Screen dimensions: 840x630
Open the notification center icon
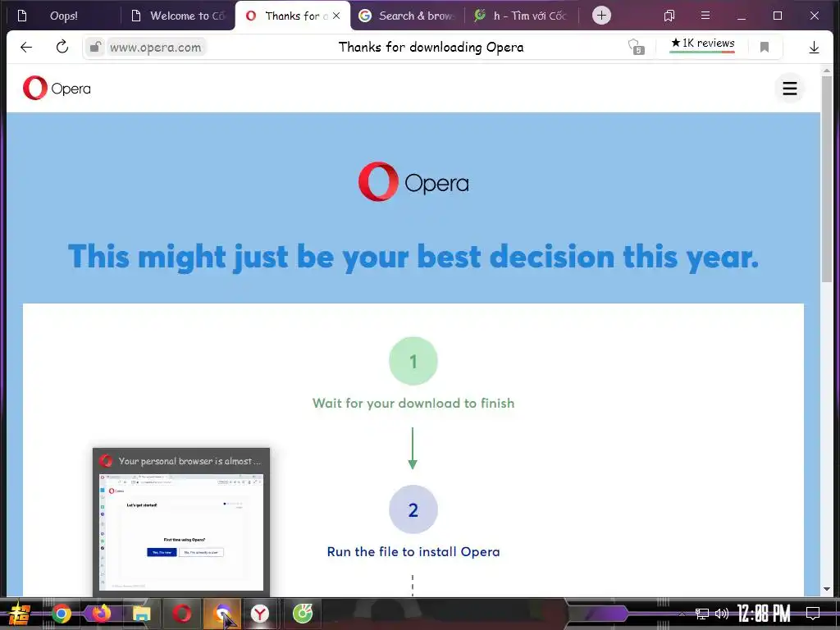pos(813,614)
